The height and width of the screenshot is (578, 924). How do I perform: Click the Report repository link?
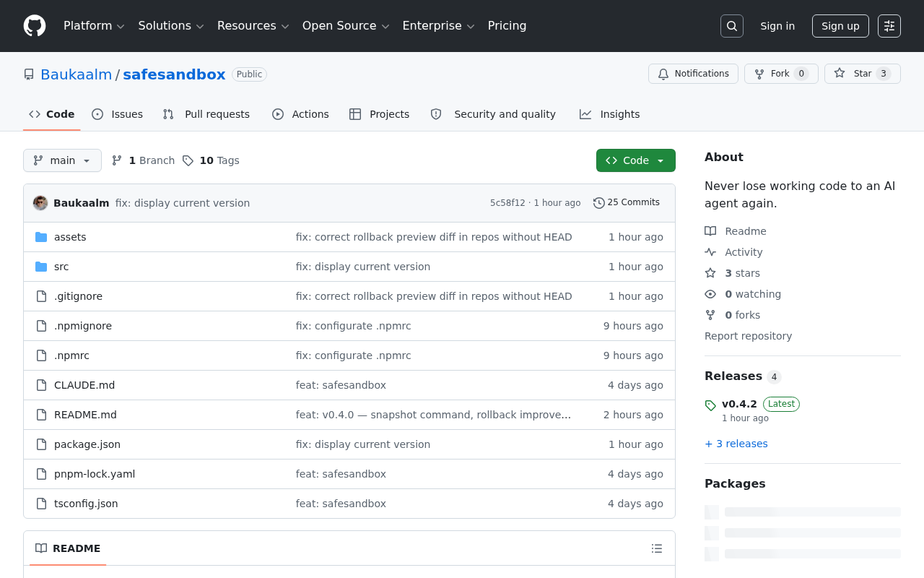(x=748, y=336)
